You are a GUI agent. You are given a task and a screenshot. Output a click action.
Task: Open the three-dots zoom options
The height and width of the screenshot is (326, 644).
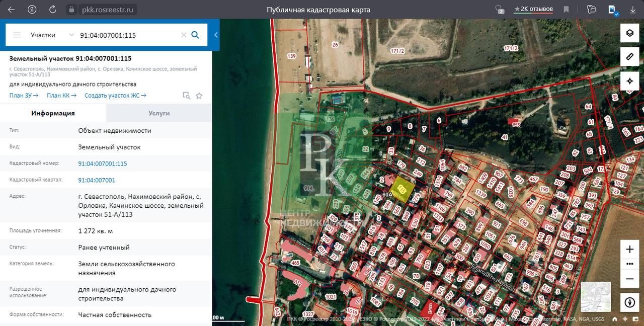pos(629,264)
